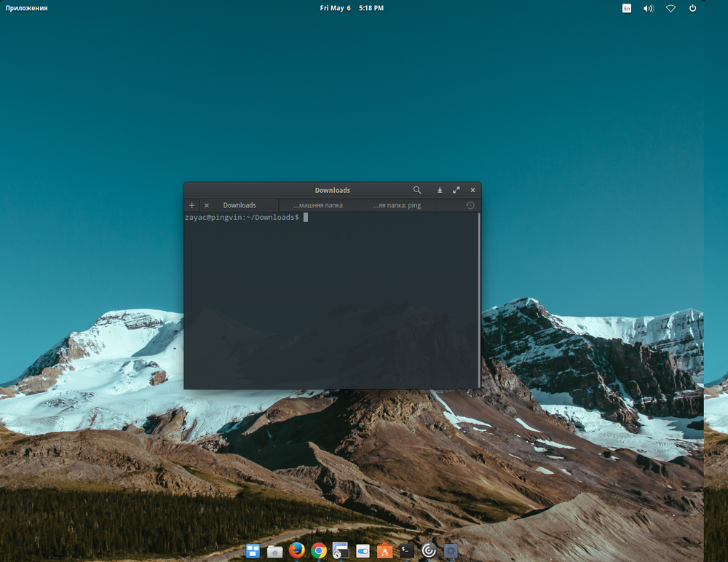Open the Files home folder dock icon
728x562 pixels.
pyautogui.click(x=274, y=551)
